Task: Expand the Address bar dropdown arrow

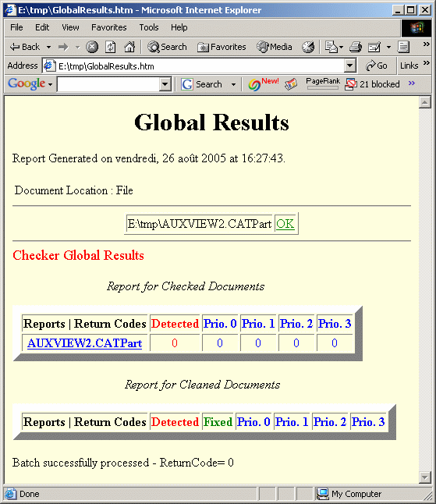Action: [x=349, y=66]
